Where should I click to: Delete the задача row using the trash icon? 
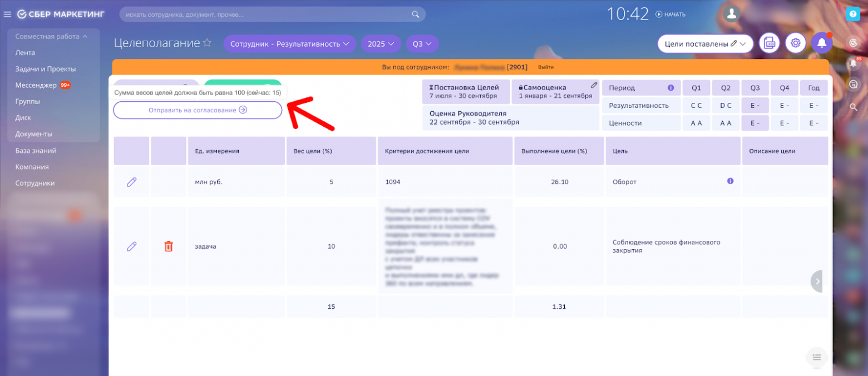[x=169, y=246]
